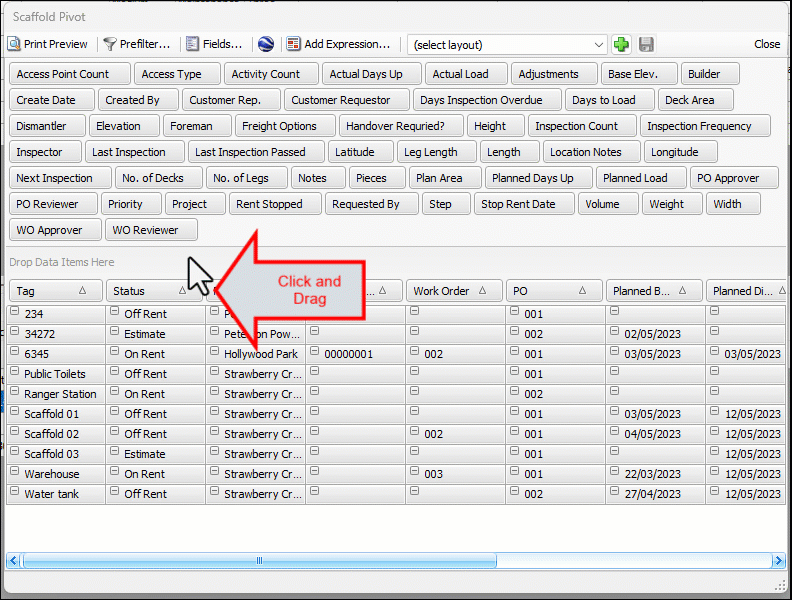Collapse the 234 tag row

point(15,312)
